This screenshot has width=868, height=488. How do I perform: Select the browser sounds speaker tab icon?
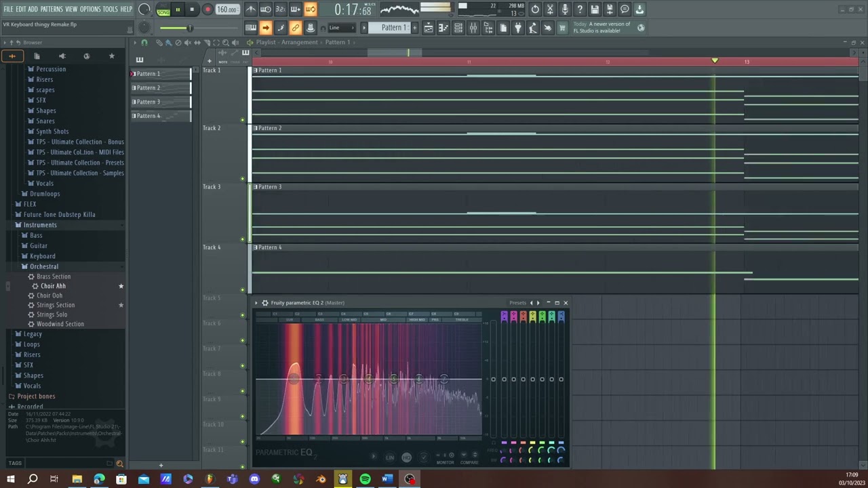(62, 56)
